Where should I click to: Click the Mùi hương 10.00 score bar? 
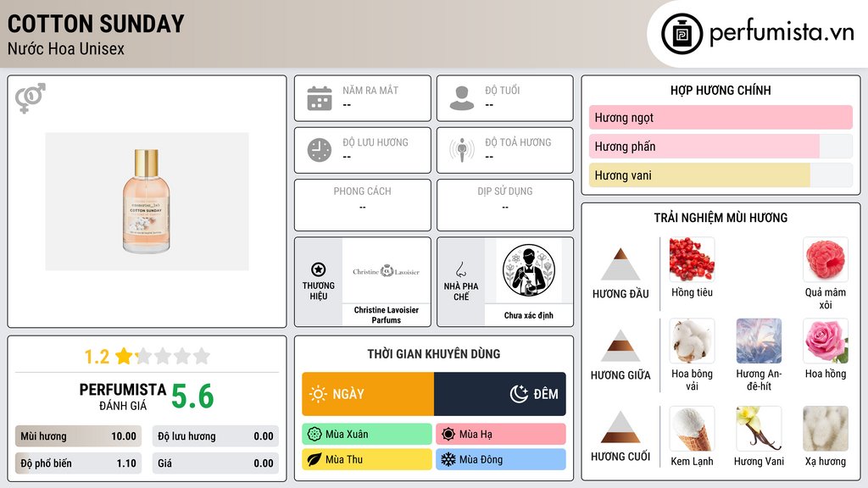click(x=79, y=436)
